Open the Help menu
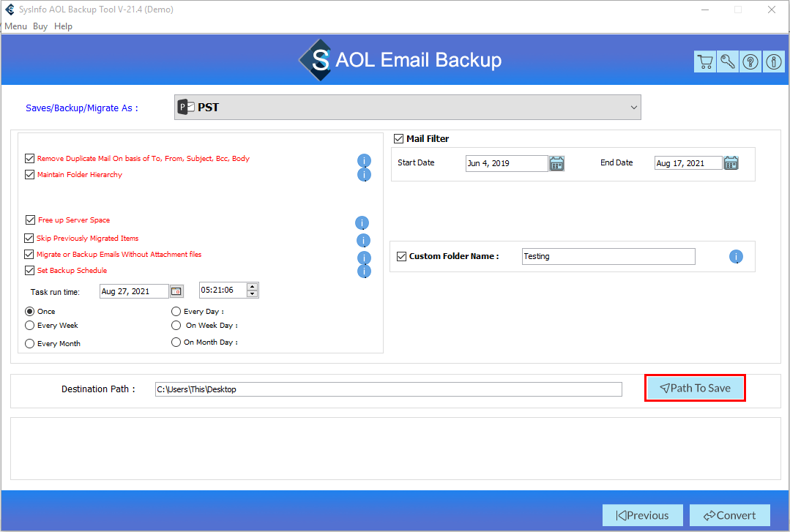The image size is (790, 532). 64,26
